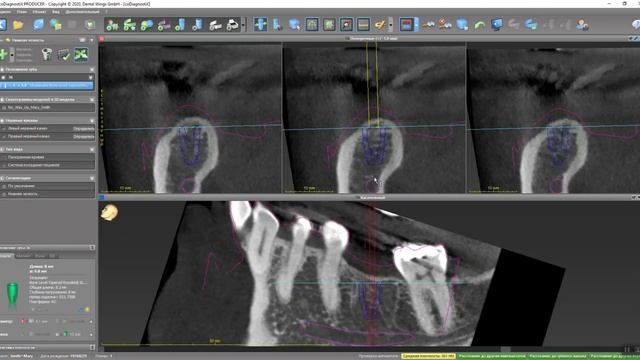Click the blue 3D object select cursor icon

294,24
